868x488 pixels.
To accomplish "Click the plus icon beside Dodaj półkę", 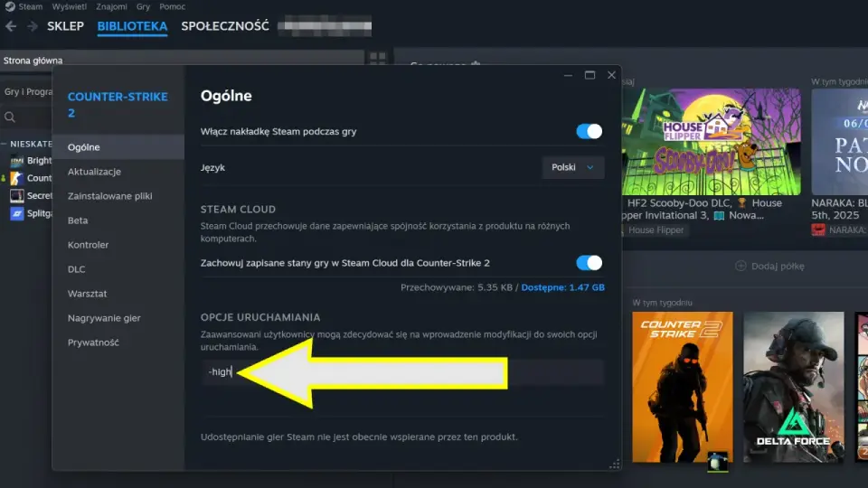I will pyautogui.click(x=741, y=266).
